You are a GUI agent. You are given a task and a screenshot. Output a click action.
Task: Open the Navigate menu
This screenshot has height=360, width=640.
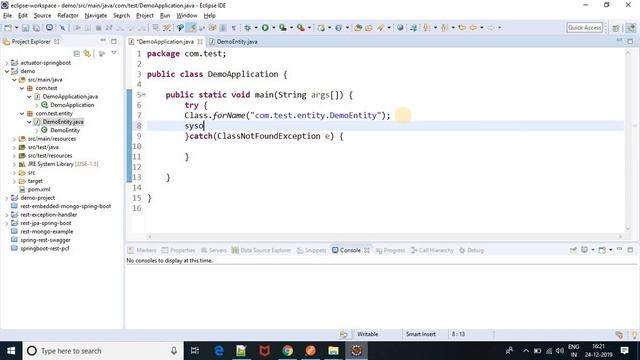(x=96, y=16)
